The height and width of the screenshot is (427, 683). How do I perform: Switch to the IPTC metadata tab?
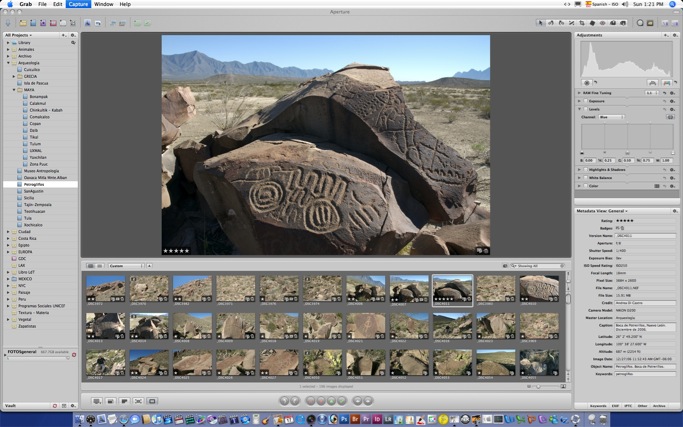pyautogui.click(x=628, y=406)
